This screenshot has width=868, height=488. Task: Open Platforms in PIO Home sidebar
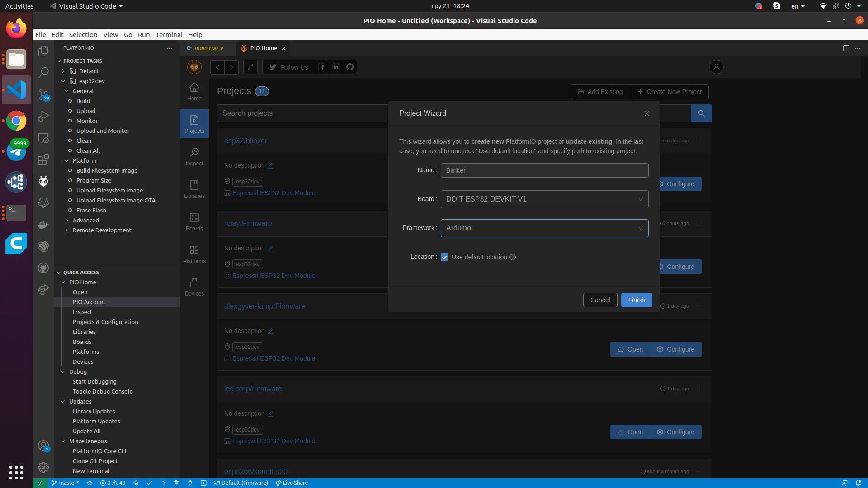[194, 254]
